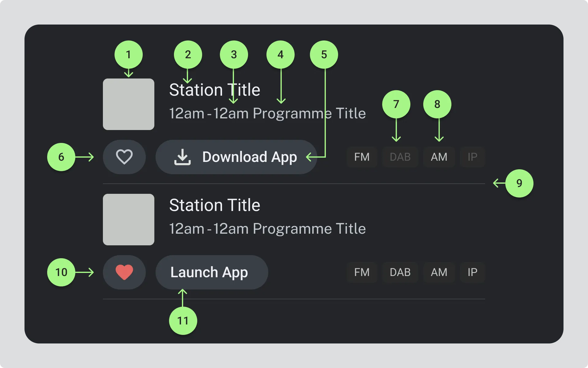This screenshot has width=588, height=368.
Task: Click annotation badge number 9
Action: (x=519, y=183)
